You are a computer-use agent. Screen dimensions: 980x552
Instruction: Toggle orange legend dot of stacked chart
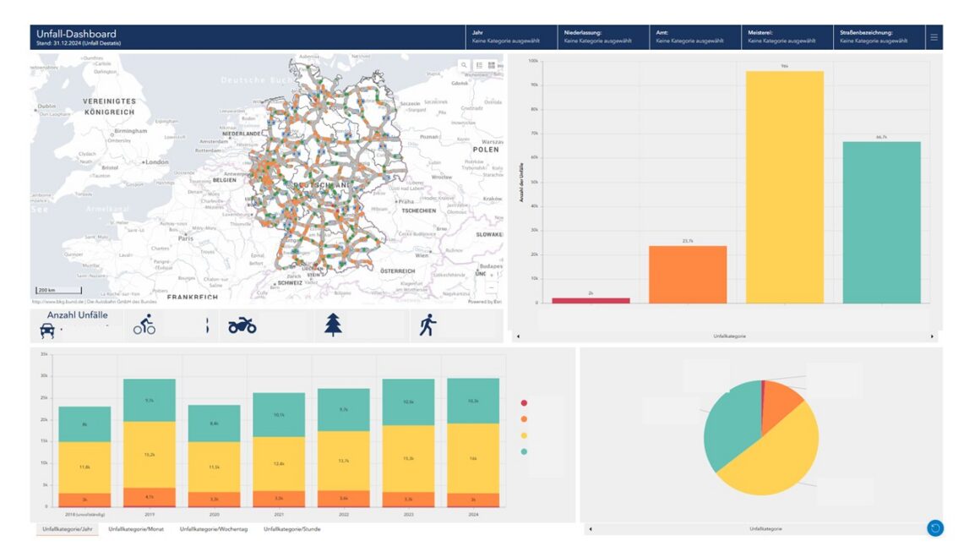coord(524,418)
